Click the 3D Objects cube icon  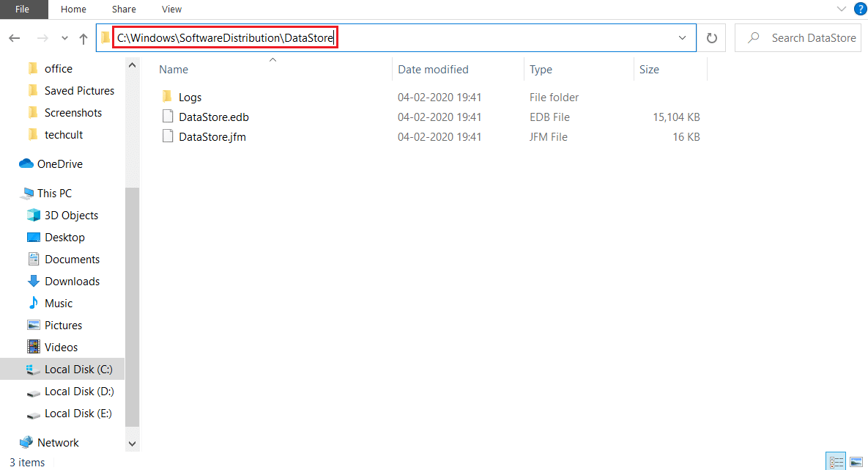point(34,215)
